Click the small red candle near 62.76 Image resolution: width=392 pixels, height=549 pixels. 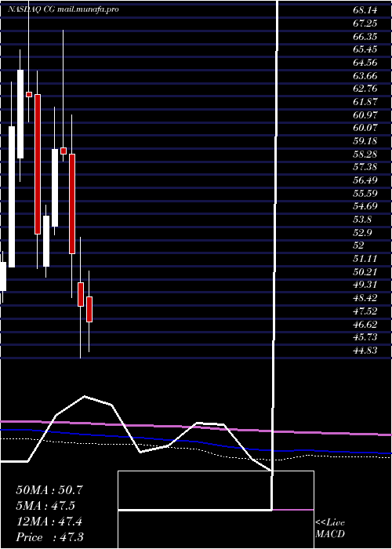click(x=29, y=94)
